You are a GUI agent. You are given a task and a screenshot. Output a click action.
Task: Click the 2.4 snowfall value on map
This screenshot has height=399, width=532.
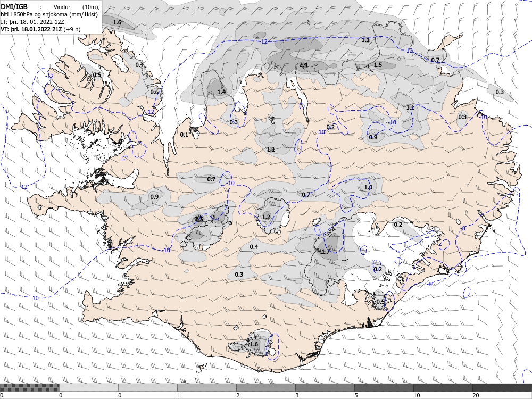coord(303,65)
